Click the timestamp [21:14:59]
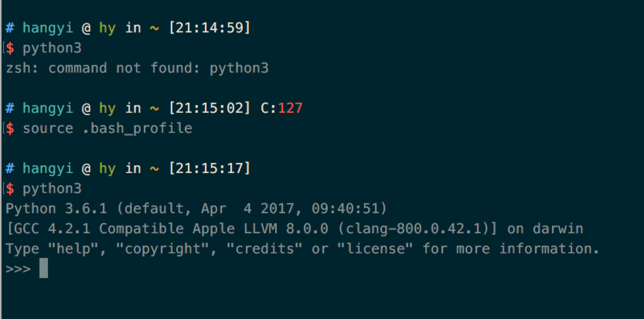Viewport: 644px width, 319px height. click(210, 28)
